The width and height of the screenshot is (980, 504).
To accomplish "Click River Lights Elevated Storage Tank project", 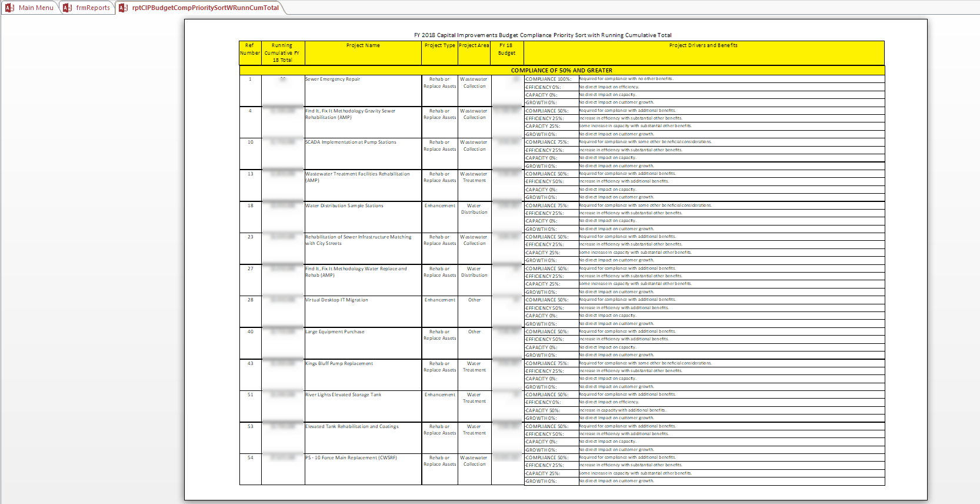I will tap(343, 394).
